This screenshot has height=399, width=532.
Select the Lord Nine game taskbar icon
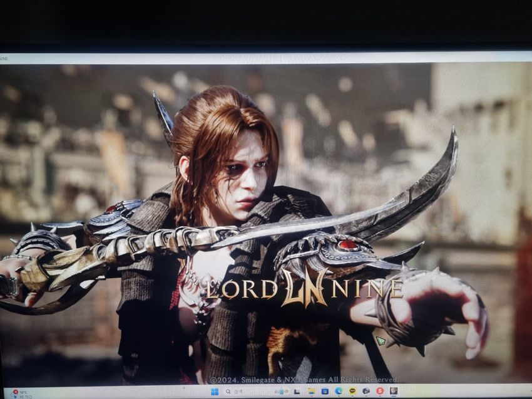point(394,391)
